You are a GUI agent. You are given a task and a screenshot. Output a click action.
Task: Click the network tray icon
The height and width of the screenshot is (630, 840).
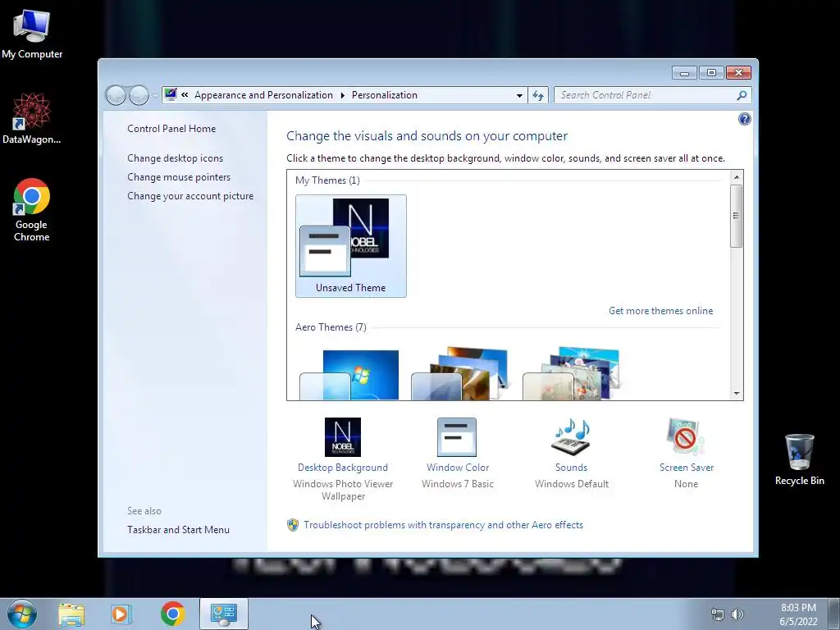717,614
